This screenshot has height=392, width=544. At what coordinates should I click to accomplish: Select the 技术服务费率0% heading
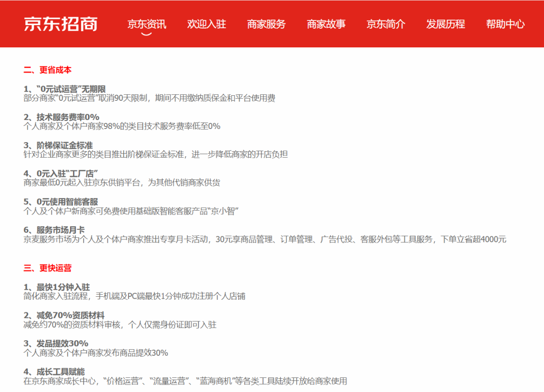click(x=61, y=117)
